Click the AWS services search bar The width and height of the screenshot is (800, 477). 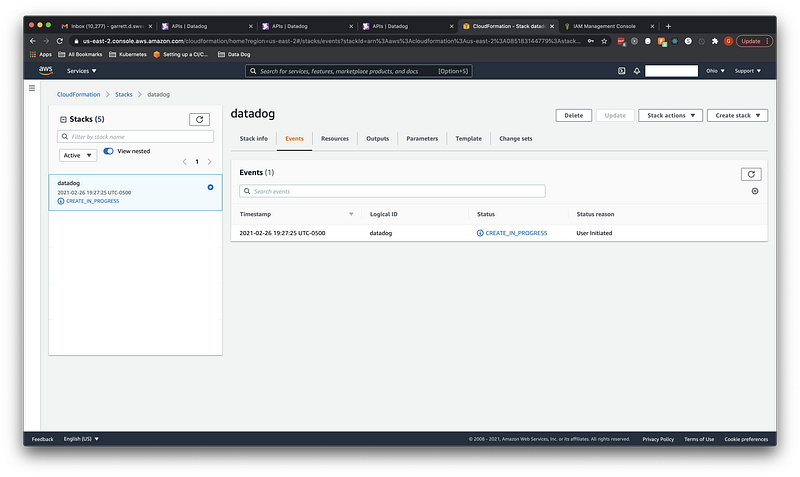pos(359,71)
